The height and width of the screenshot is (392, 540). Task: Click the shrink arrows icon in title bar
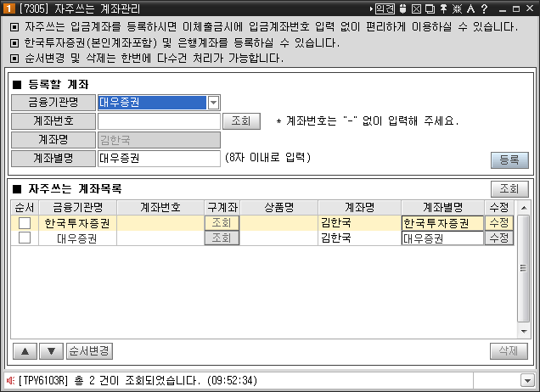457,8
